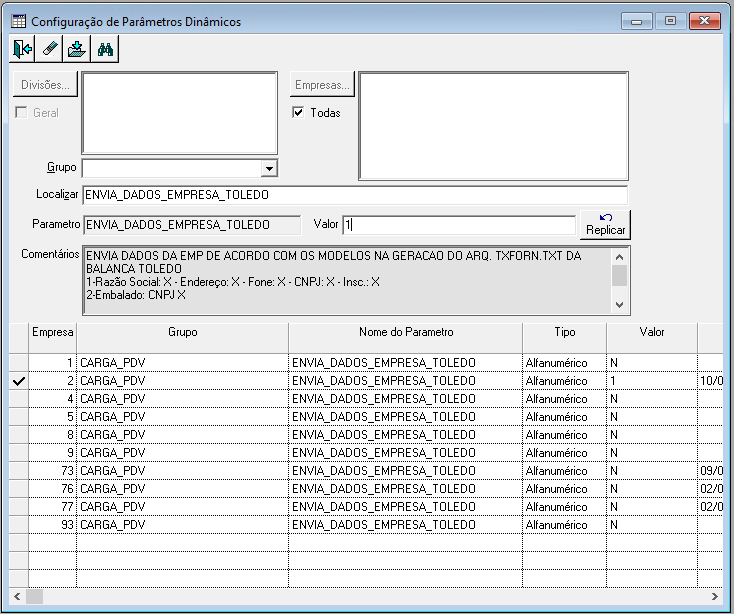The image size is (734, 614).
Task: Click the Parametro field
Action: pyautogui.click(x=192, y=225)
